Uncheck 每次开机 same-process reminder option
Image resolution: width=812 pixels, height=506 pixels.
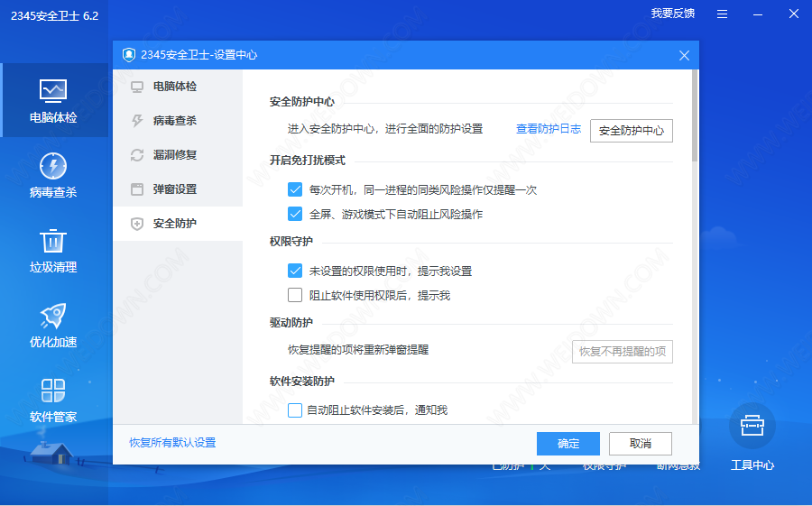(294, 189)
